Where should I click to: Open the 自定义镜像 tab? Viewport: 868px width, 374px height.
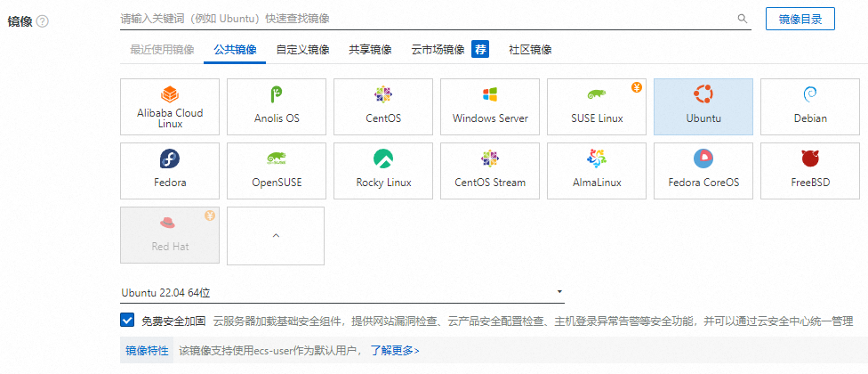[x=302, y=49]
